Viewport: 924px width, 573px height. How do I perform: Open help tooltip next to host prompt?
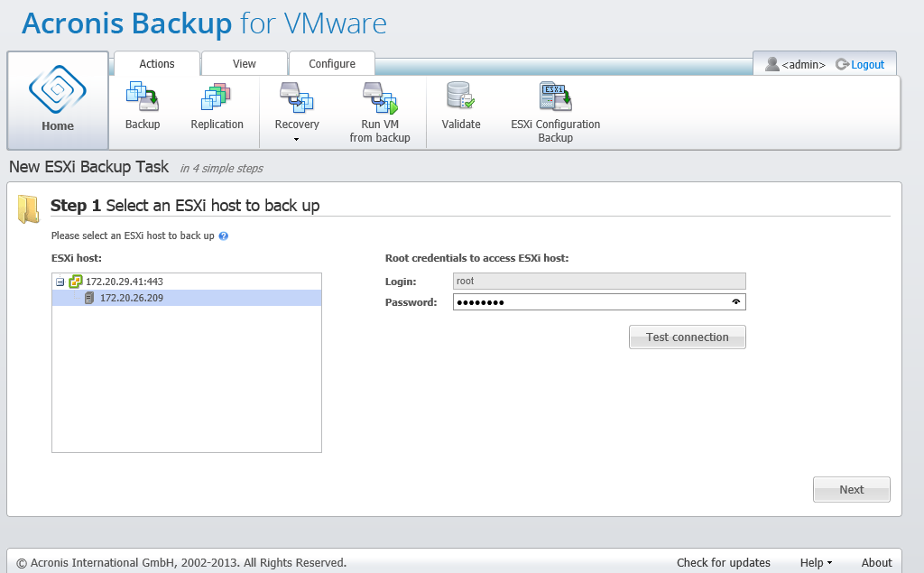[x=224, y=236]
